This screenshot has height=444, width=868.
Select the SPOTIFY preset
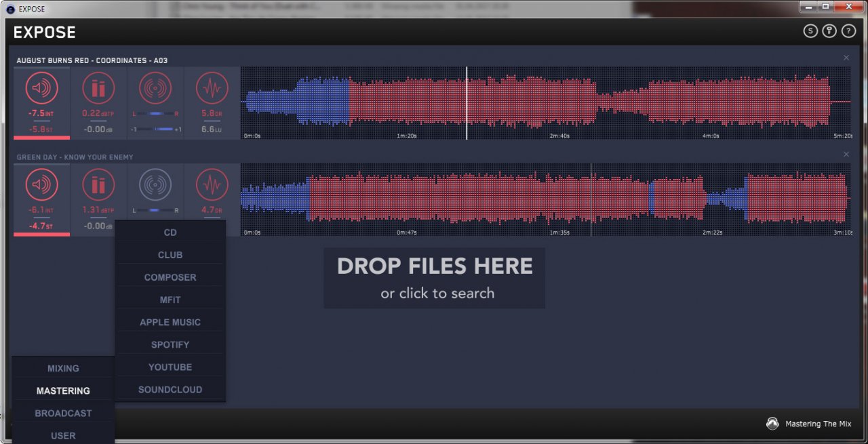point(170,344)
